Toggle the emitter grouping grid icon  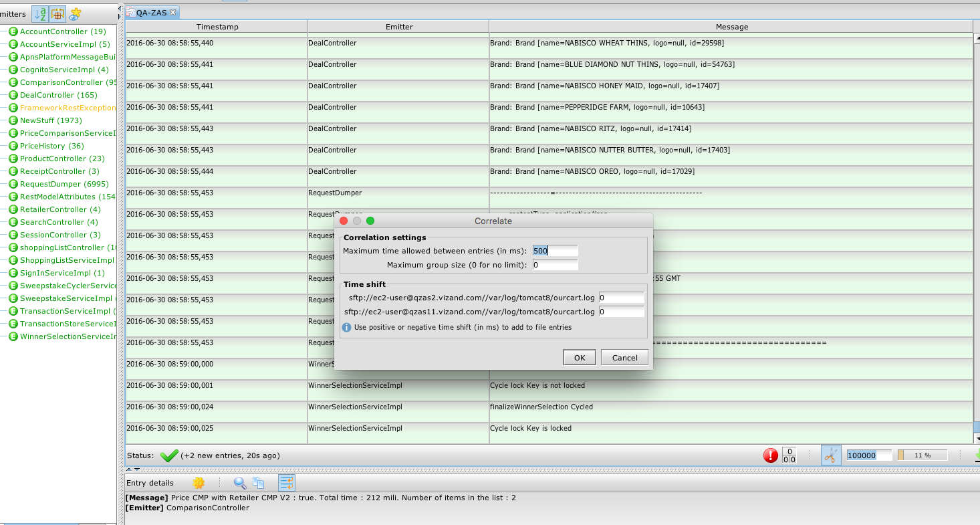pos(57,13)
